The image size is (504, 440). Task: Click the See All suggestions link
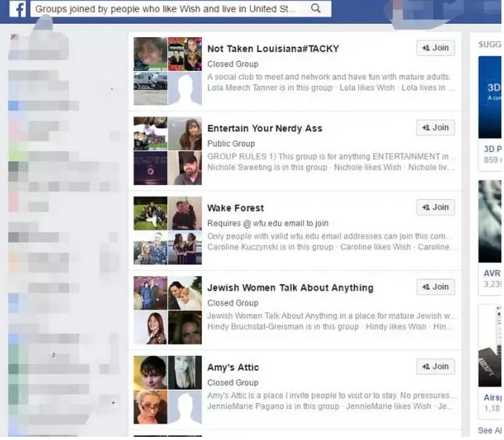[x=489, y=430]
